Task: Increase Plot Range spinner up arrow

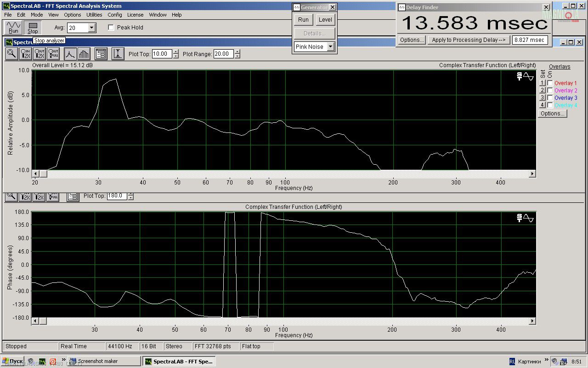Action: point(237,52)
